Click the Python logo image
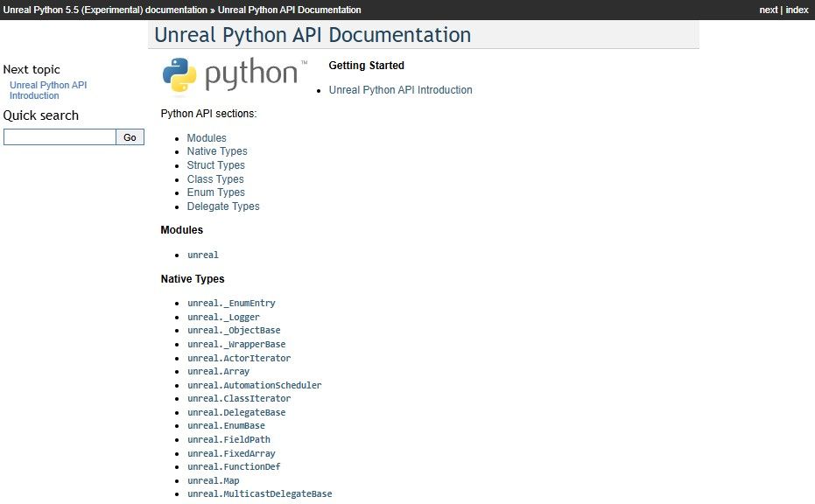 pos(235,75)
